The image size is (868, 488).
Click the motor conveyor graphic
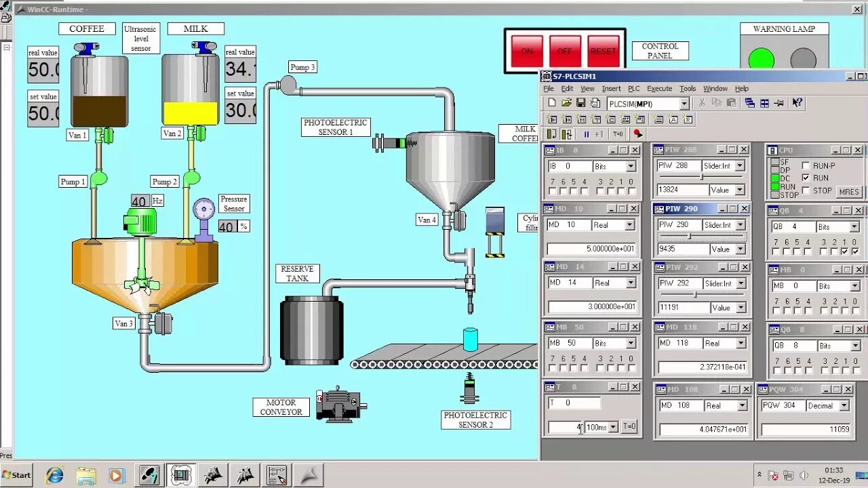(341, 404)
